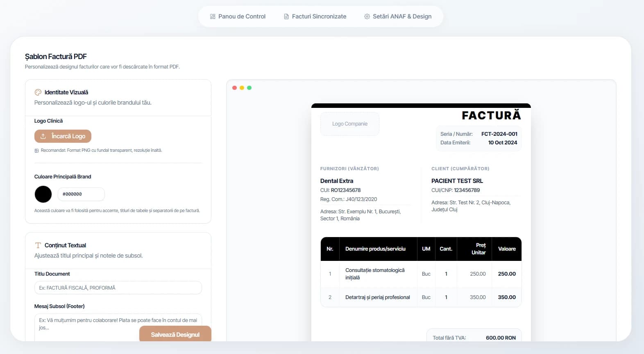Click the Setări ANAF gear icon
This screenshot has width=644, height=354.
coord(367,16)
